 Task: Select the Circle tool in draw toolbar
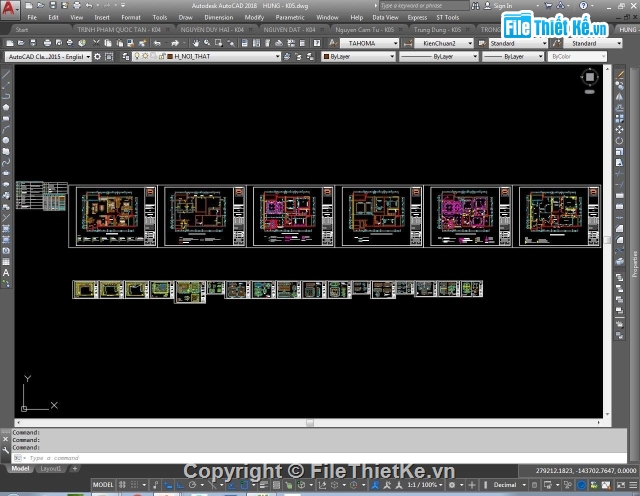click(6, 140)
